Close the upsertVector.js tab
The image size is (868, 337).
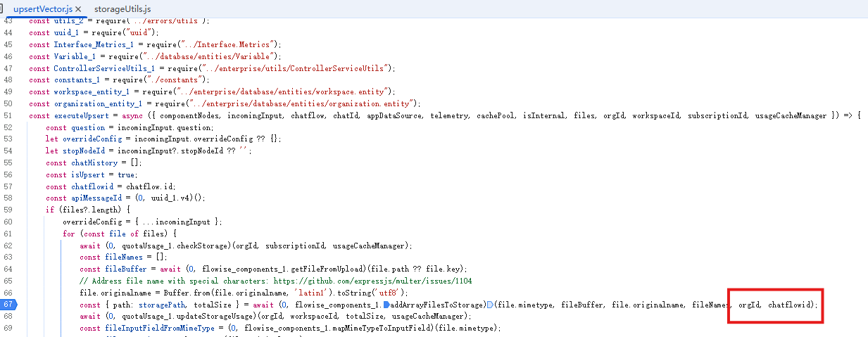[x=77, y=9]
